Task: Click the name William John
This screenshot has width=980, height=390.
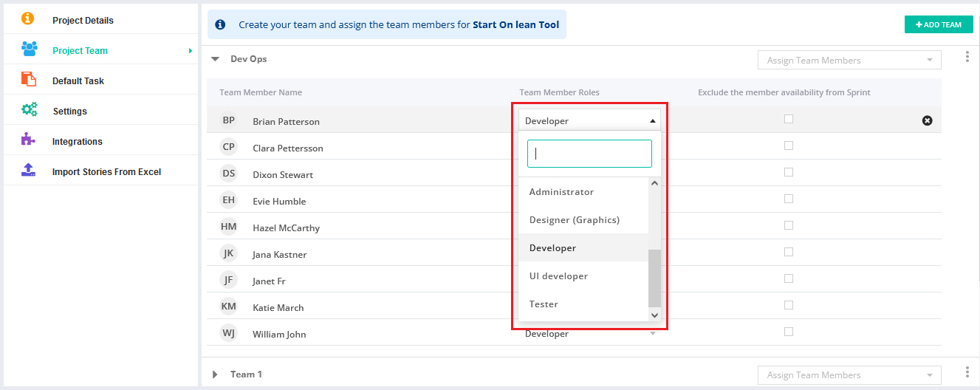Action: click(279, 334)
